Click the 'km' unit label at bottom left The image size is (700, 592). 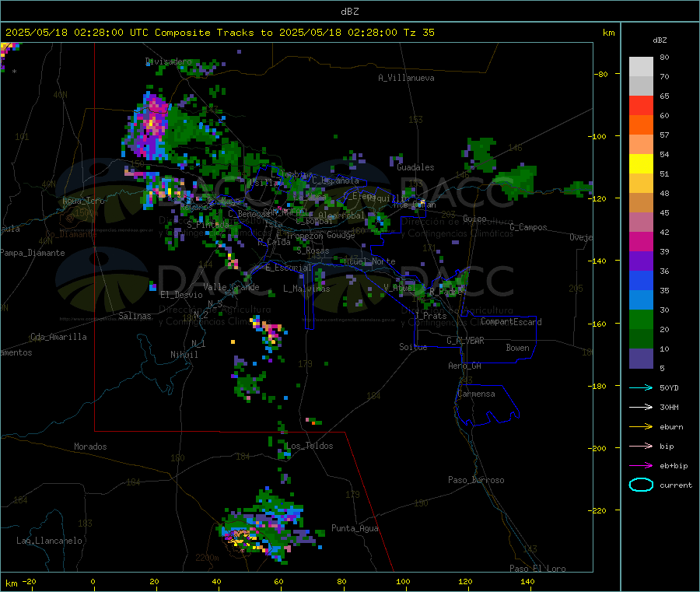coord(11,583)
